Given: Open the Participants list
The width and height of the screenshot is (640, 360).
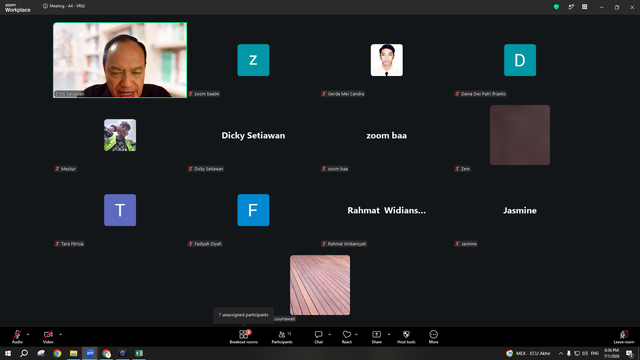Looking at the screenshot, I should pos(282,336).
